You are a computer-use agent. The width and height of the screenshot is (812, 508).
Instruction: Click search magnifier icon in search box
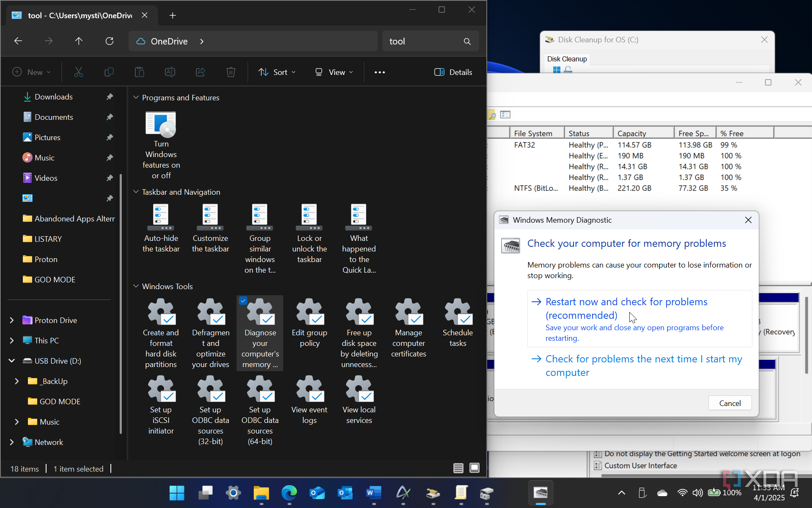[467, 41]
